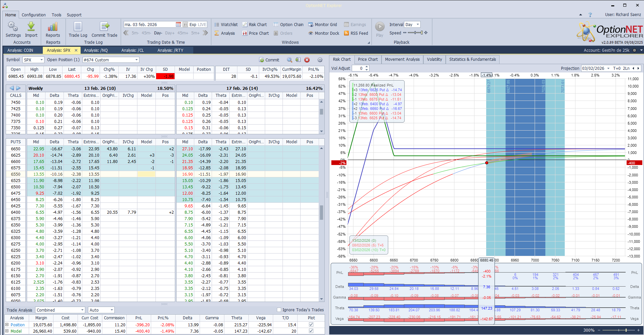Open the Option Chain window
Screen dimensions: 644x335
[x=289, y=24]
